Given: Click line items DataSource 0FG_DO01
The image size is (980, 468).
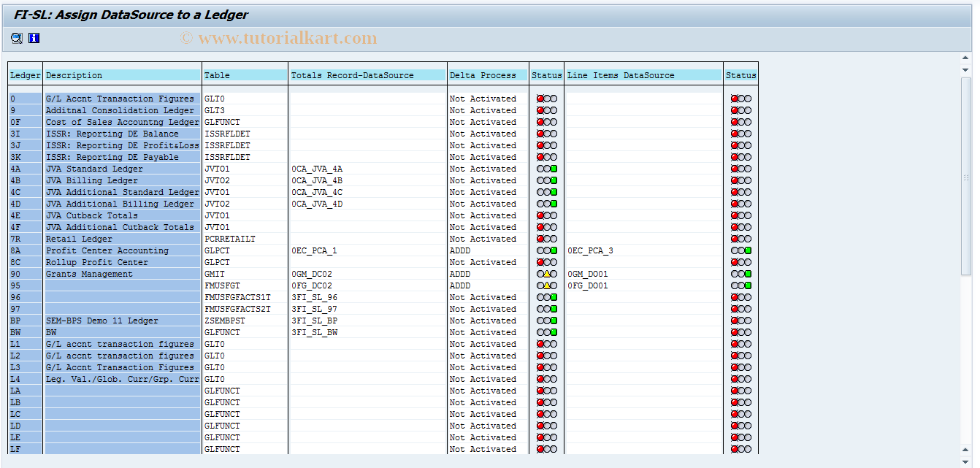Looking at the screenshot, I should click(x=588, y=285).
